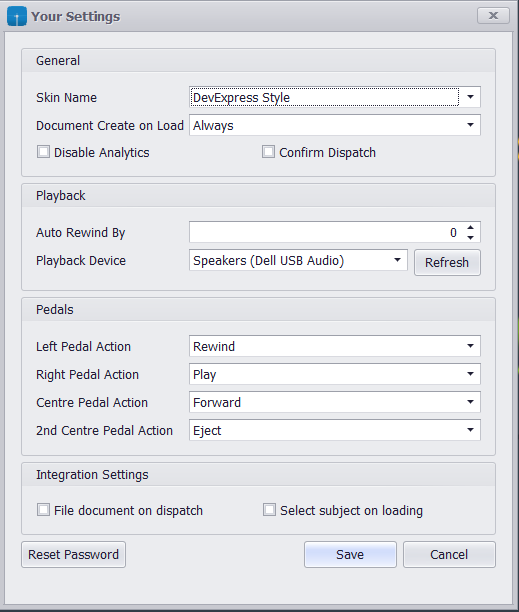Toggle Select subject on loading
Screen dimensions: 519x612
pos(269,510)
